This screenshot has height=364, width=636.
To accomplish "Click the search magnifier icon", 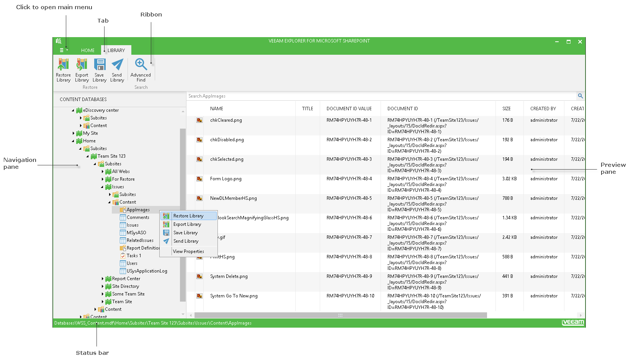I will (x=580, y=96).
